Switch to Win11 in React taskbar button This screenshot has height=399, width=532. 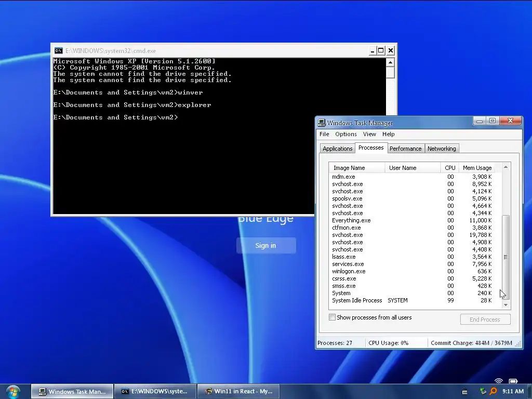238,391
